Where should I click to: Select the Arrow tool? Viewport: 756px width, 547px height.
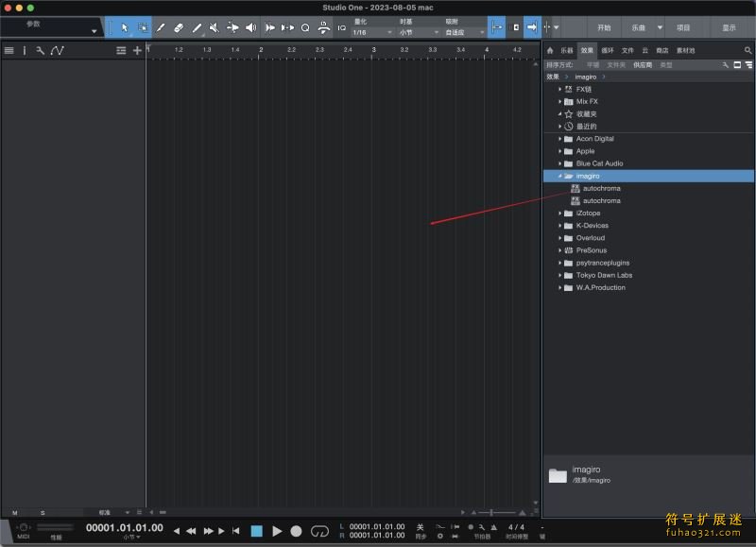click(x=125, y=27)
